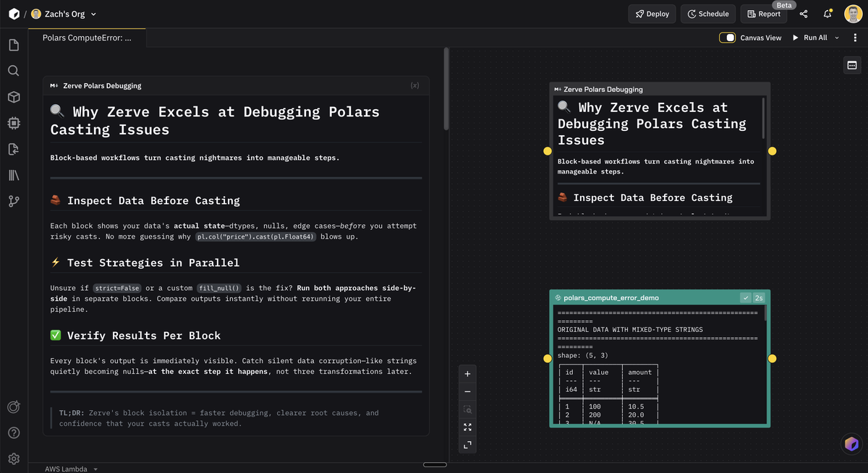Click the heading Verify Results Per Block
This screenshot has height=473, width=868.
144,336
